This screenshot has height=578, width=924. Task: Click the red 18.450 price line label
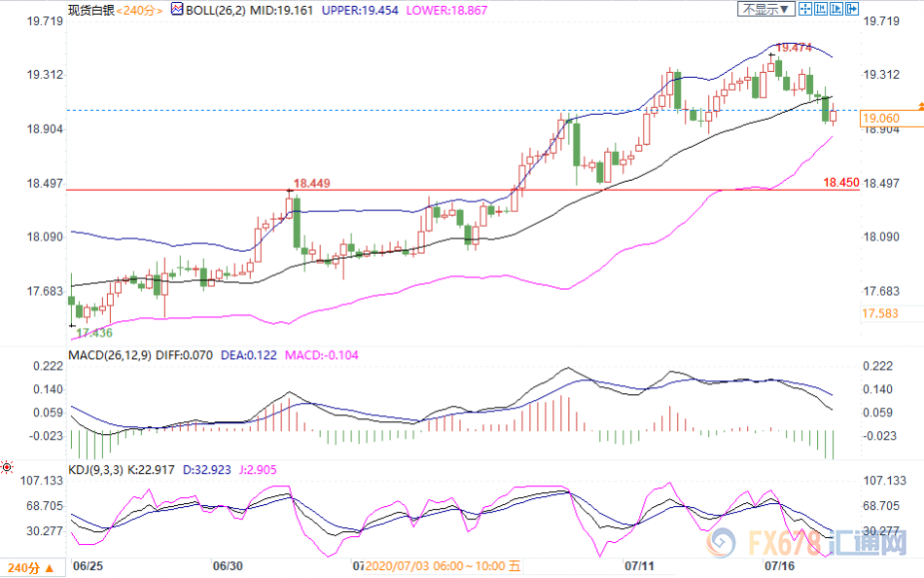pos(841,182)
